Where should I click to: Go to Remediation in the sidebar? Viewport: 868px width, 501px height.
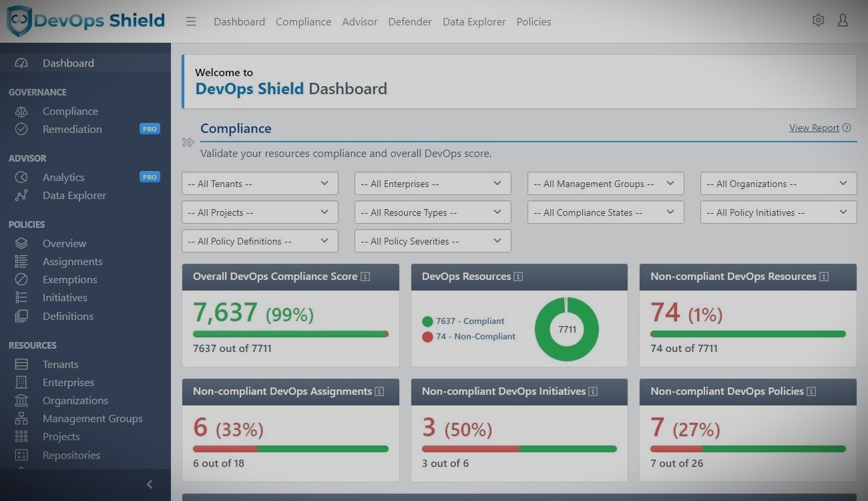click(x=72, y=130)
